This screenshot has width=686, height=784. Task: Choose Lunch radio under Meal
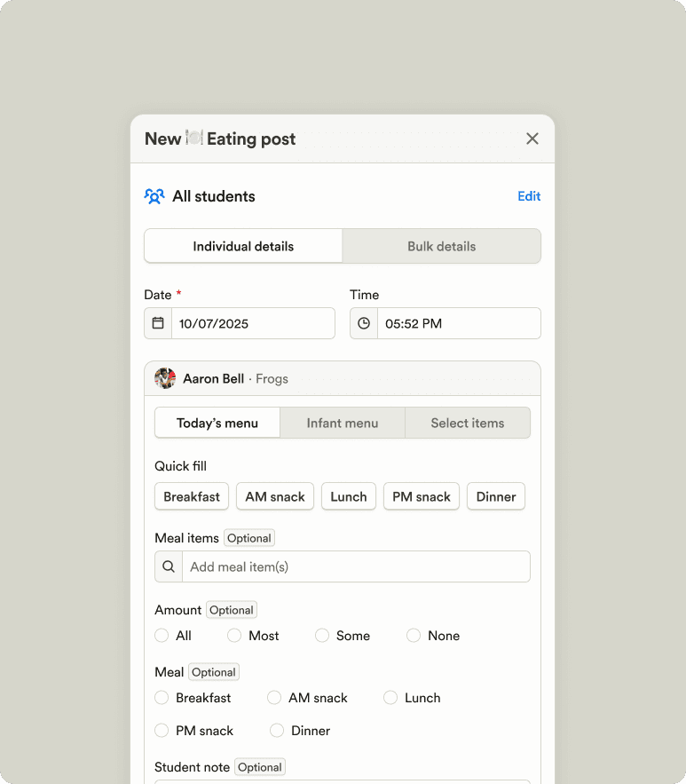click(390, 698)
